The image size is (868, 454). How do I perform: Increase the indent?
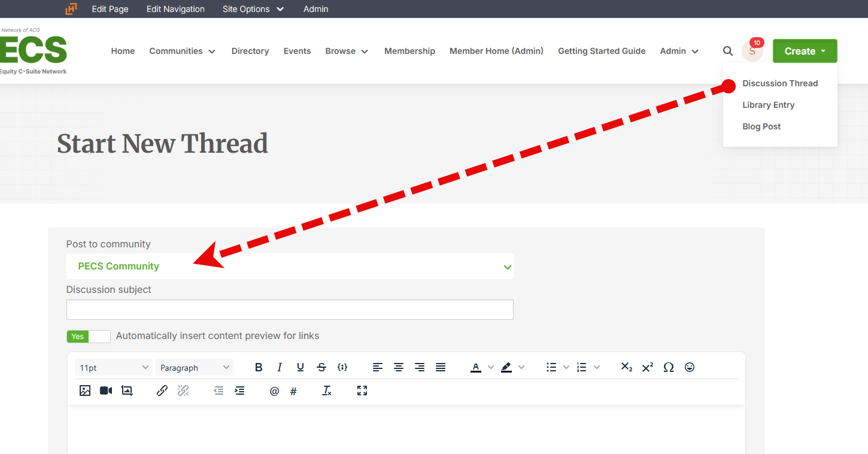click(239, 391)
